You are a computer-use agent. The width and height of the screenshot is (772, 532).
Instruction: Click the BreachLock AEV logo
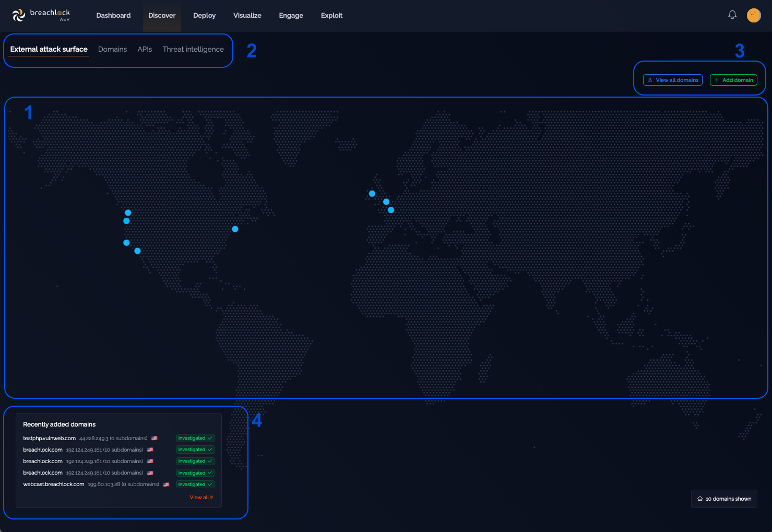click(x=41, y=15)
